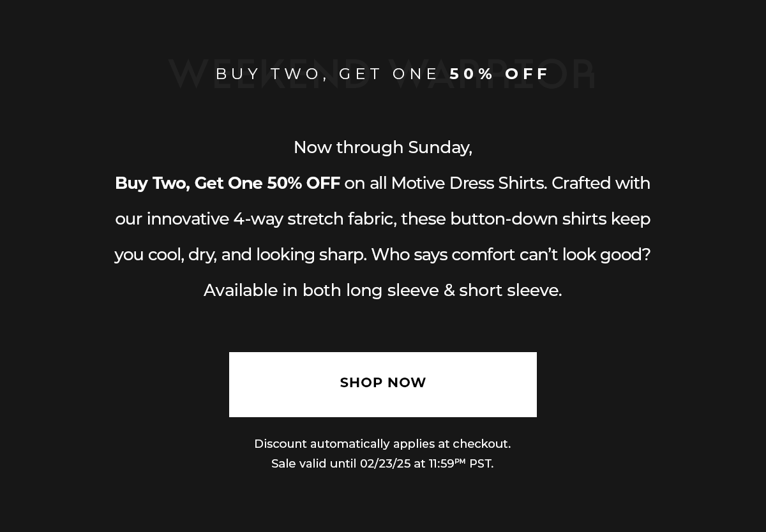Click the SHOP NOW button

coord(383,384)
